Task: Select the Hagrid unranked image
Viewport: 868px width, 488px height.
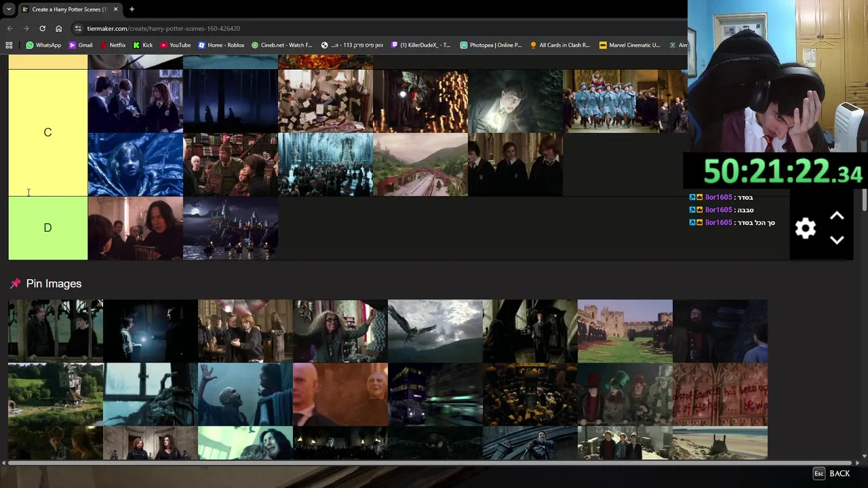Action: coord(720,331)
